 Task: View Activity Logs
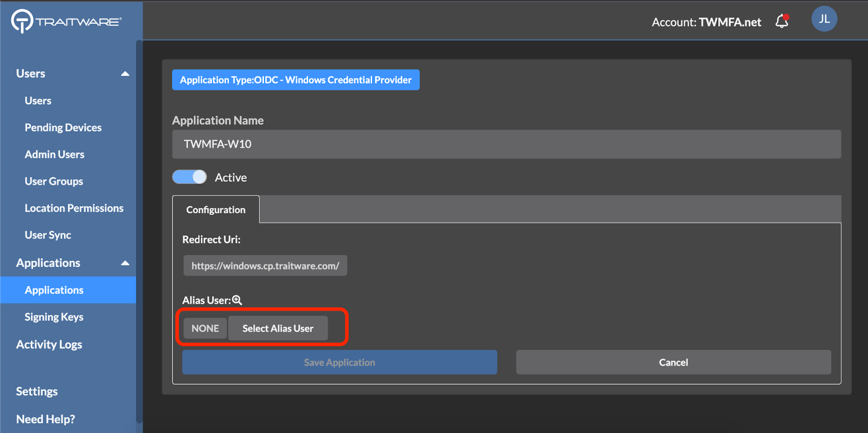coord(49,345)
